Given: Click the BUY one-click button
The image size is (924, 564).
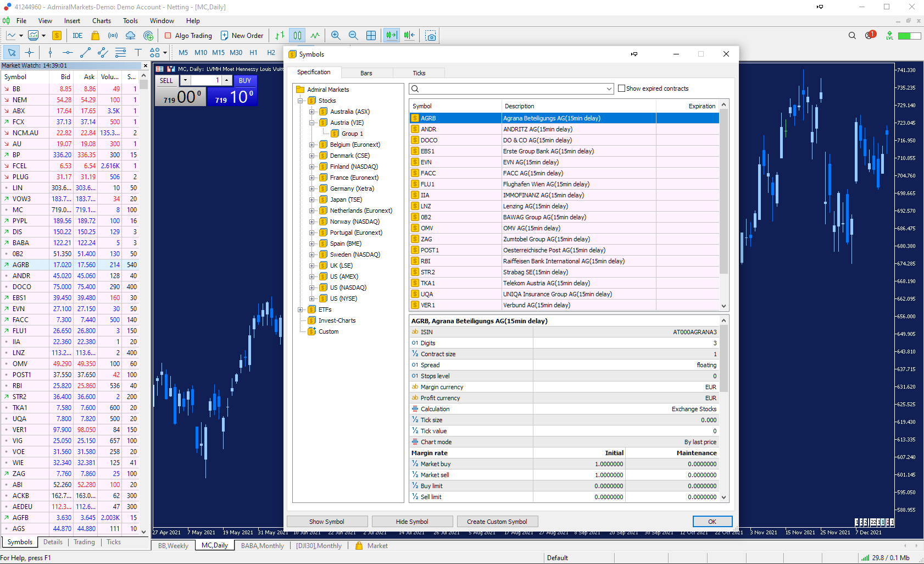Looking at the screenshot, I should [245, 80].
